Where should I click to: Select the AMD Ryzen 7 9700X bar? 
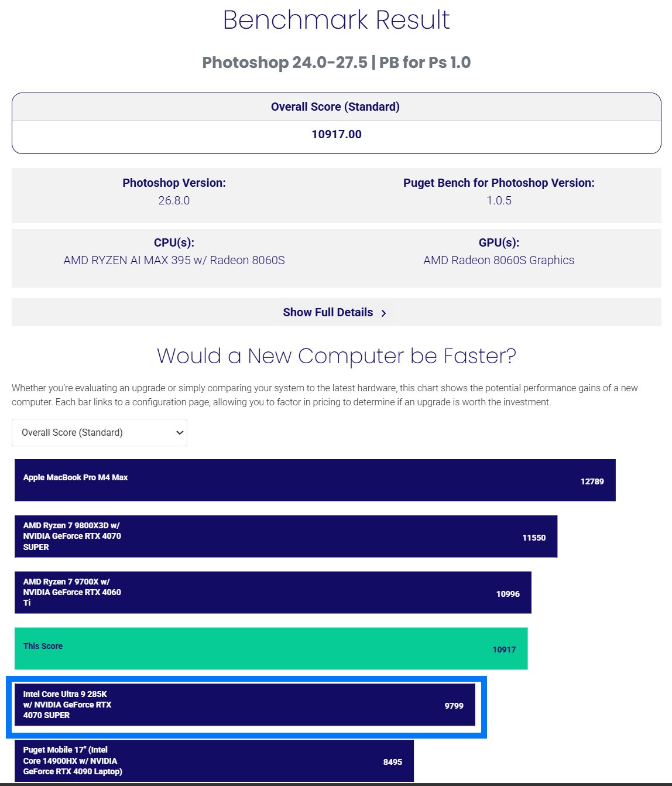(x=273, y=593)
